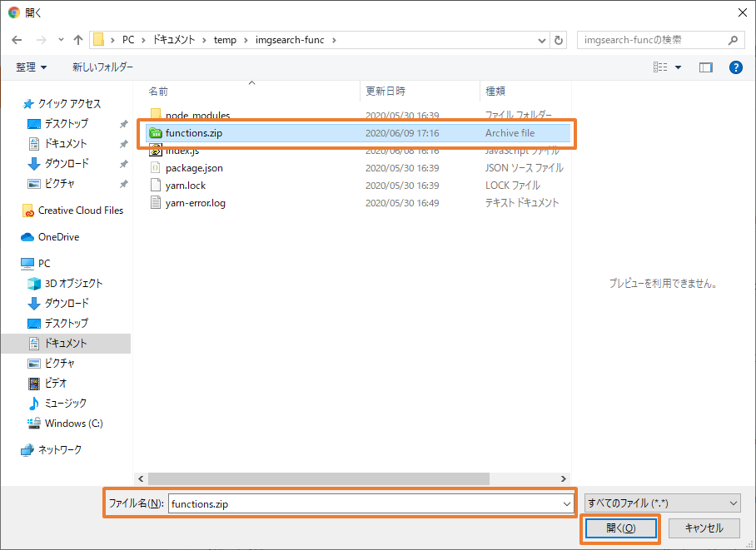The width and height of the screenshot is (756, 550).
Task: Expand the ファイル名 dropdown arrow
Action: pos(566,503)
